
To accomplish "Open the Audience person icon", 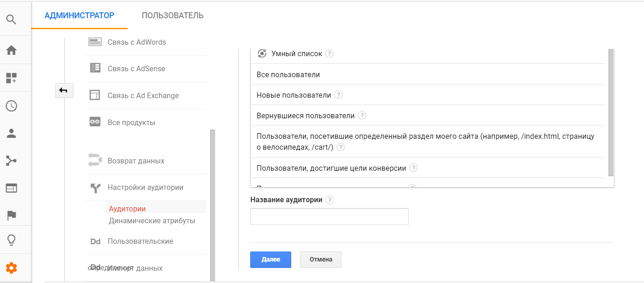I will click(x=11, y=133).
